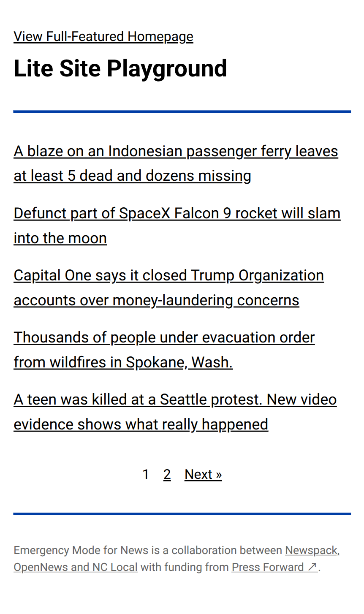Select current page number 1 in pagination
Image resolution: width=364 pixels, height=614 pixels.
146,475
